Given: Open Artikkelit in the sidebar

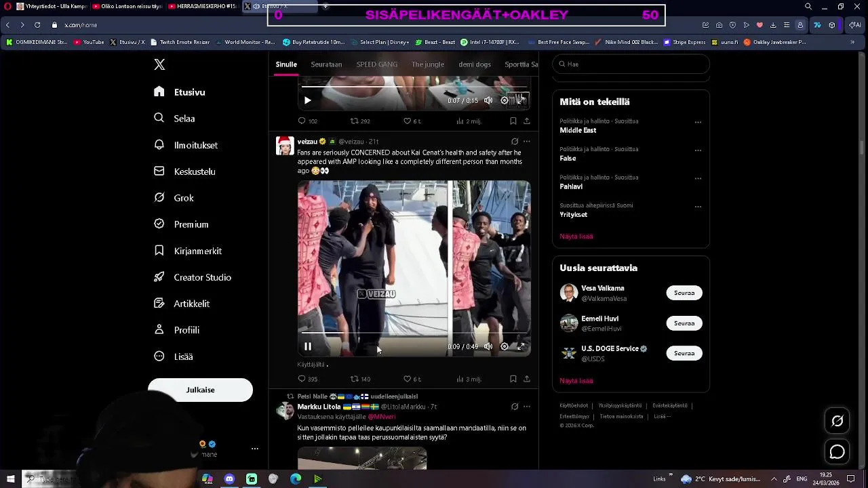Looking at the screenshot, I should tap(182, 304).
